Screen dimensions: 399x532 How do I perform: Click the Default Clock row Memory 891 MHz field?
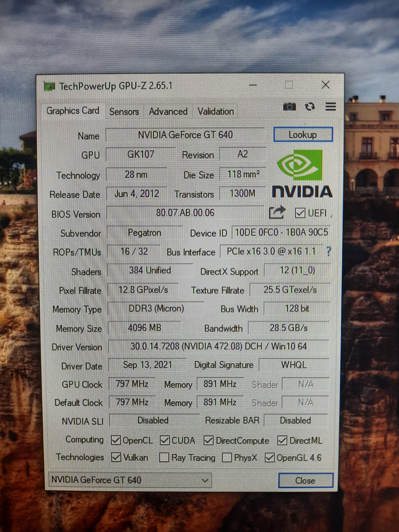pos(220,402)
